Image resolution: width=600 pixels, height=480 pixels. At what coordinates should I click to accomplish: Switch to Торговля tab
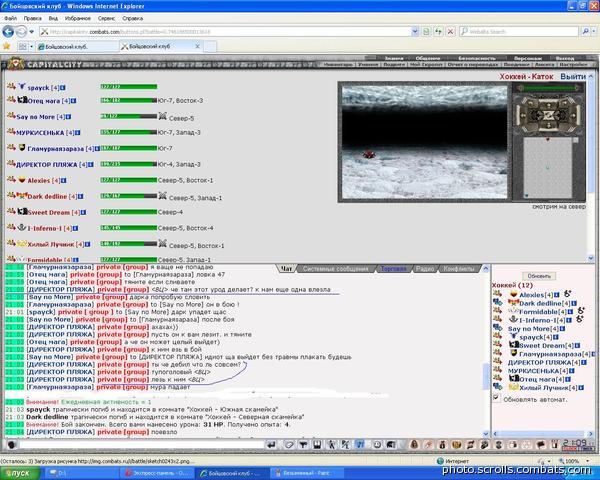tap(393, 269)
